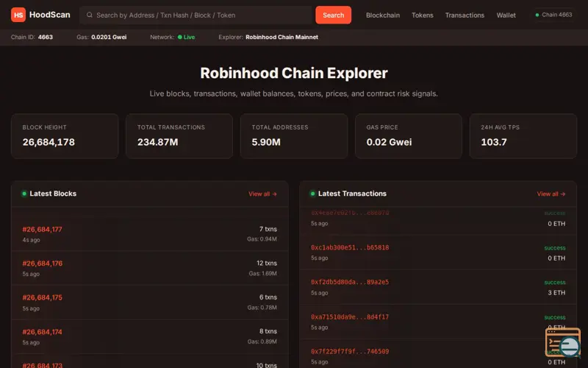Screen dimensions: 588x368
Task: Go to the Transactions menu item
Action: pyautogui.click(x=465, y=15)
